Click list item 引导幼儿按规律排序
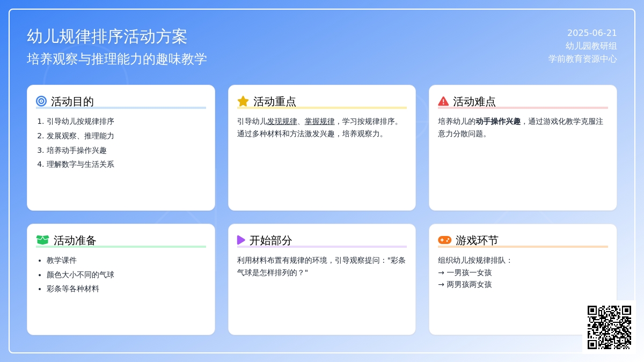The height and width of the screenshot is (362, 644). [x=80, y=121]
